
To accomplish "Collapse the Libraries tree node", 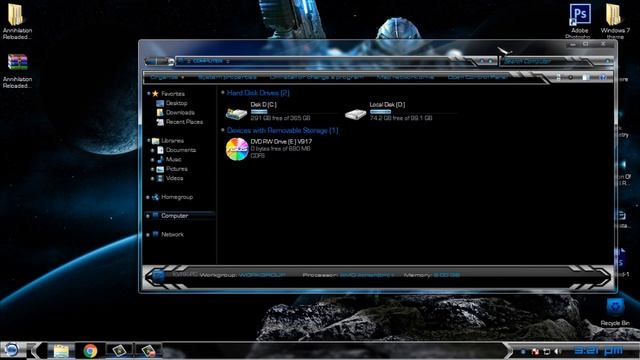I will click(148, 140).
